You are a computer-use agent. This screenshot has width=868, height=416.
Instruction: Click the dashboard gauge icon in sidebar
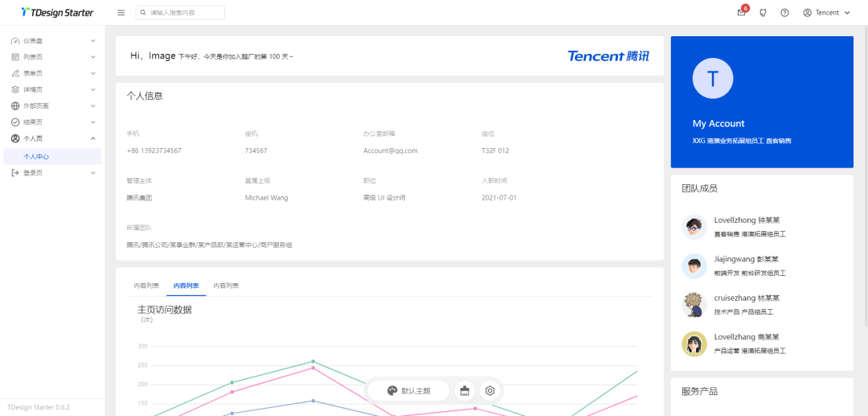[15, 41]
